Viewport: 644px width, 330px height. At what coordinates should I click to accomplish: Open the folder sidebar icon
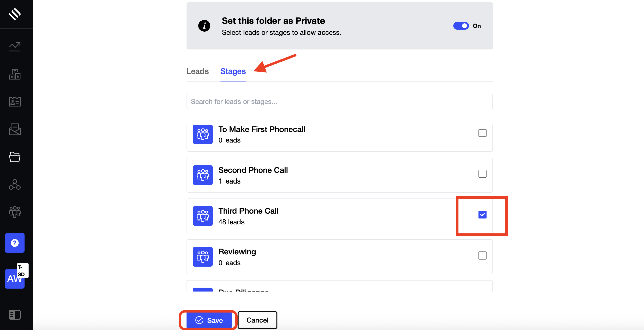point(15,157)
